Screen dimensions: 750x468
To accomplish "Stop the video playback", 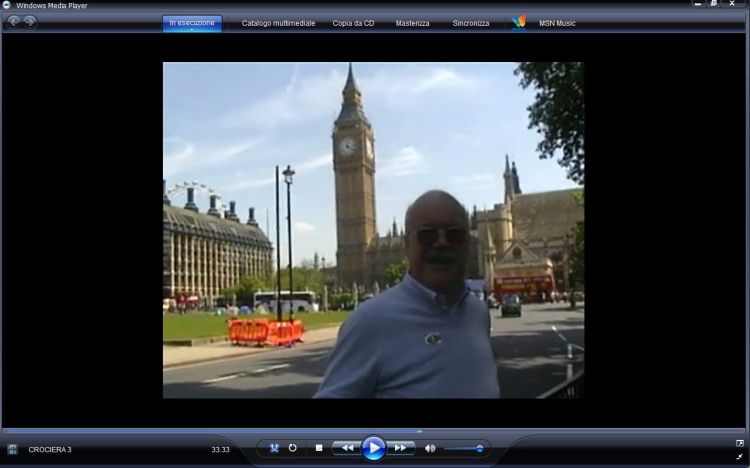I will [318, 448].
